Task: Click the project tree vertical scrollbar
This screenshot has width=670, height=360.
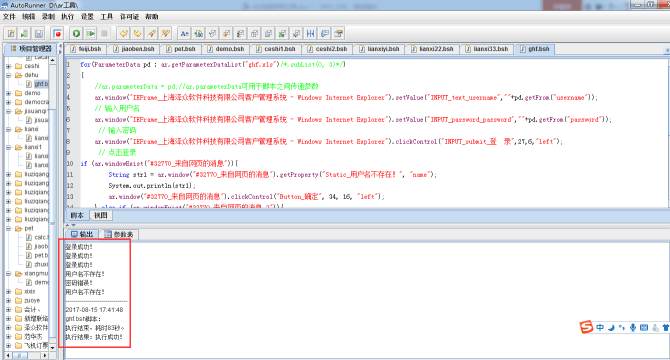Action: (x=53, y=205)
